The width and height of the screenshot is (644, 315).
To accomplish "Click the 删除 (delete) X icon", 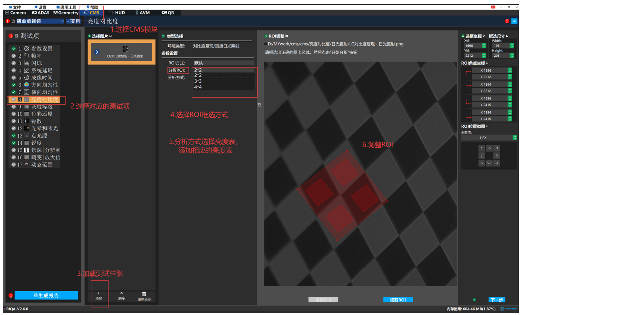I will click(121, 293).
